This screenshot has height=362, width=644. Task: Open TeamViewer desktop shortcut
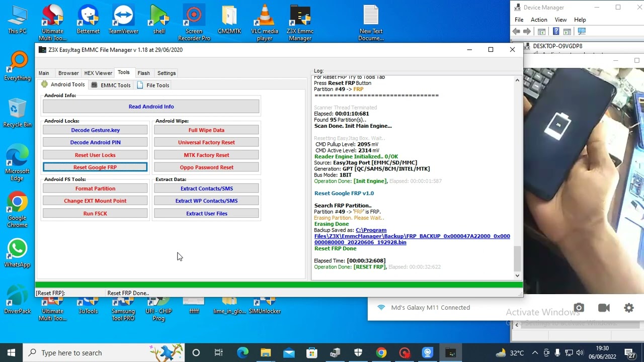coord(123,20)
